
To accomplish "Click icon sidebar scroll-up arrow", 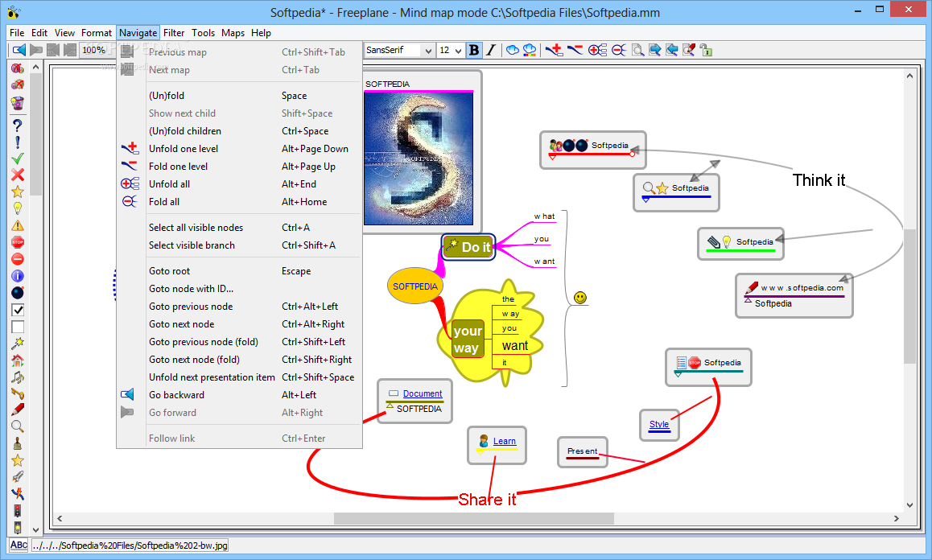I will click(35, 67).
